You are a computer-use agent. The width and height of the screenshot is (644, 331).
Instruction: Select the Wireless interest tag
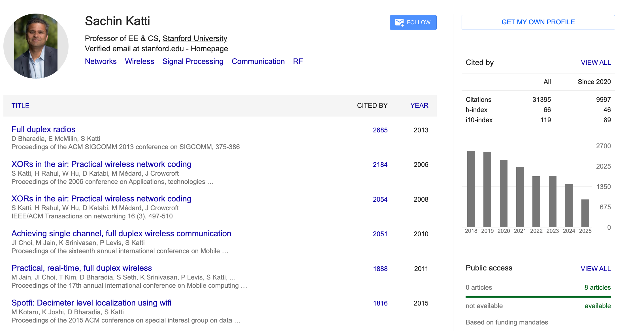tap(139, 61)
